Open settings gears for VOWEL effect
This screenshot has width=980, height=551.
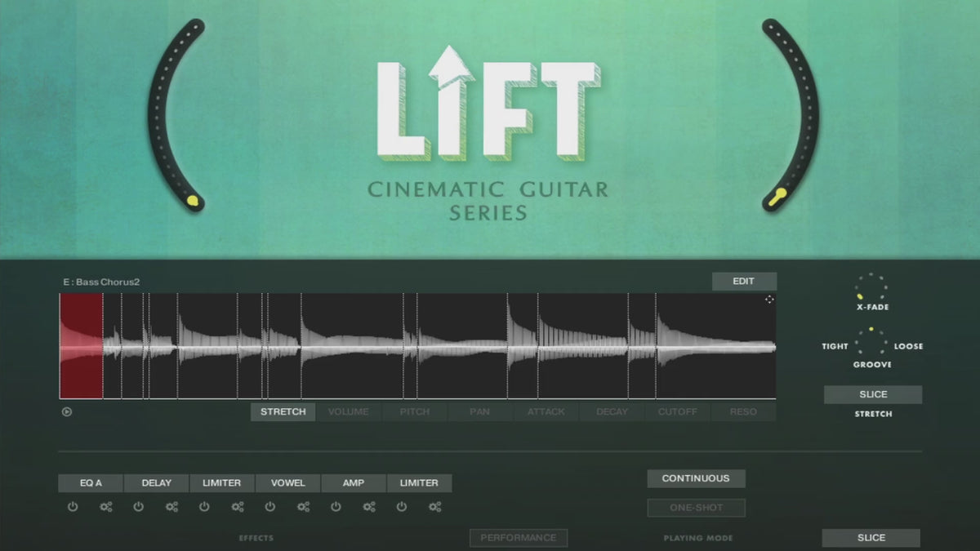pos(303,507)
